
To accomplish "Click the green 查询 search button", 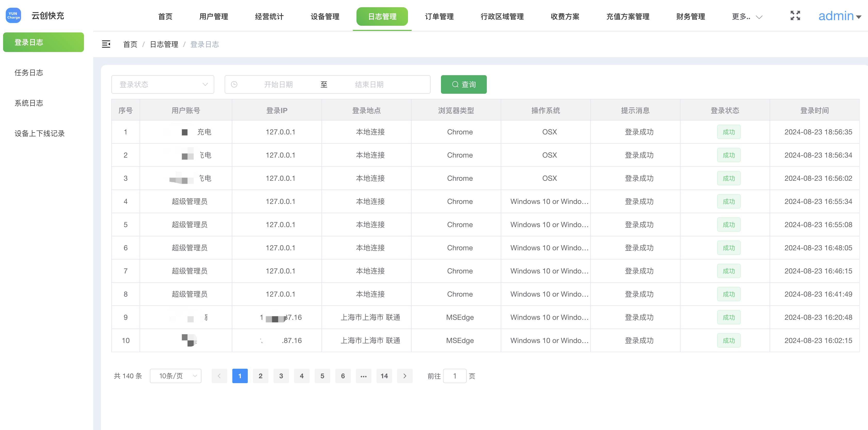I will coord(464,84).
